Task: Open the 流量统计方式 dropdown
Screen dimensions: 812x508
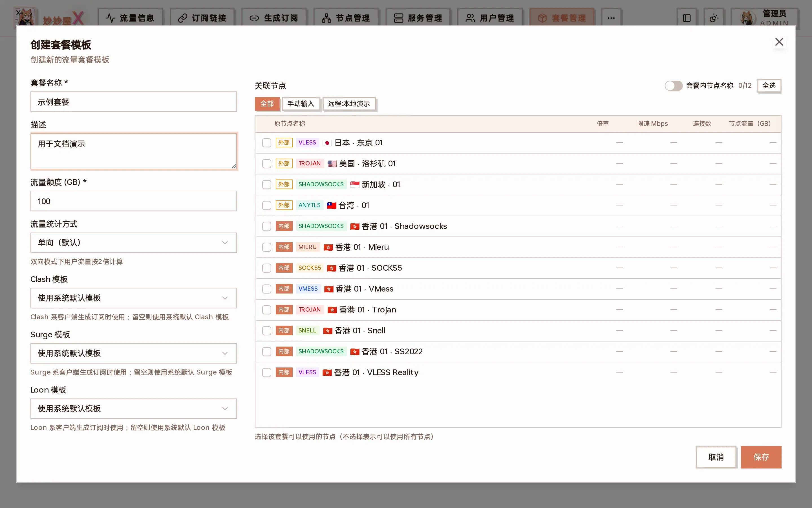Action: point(134,243)
